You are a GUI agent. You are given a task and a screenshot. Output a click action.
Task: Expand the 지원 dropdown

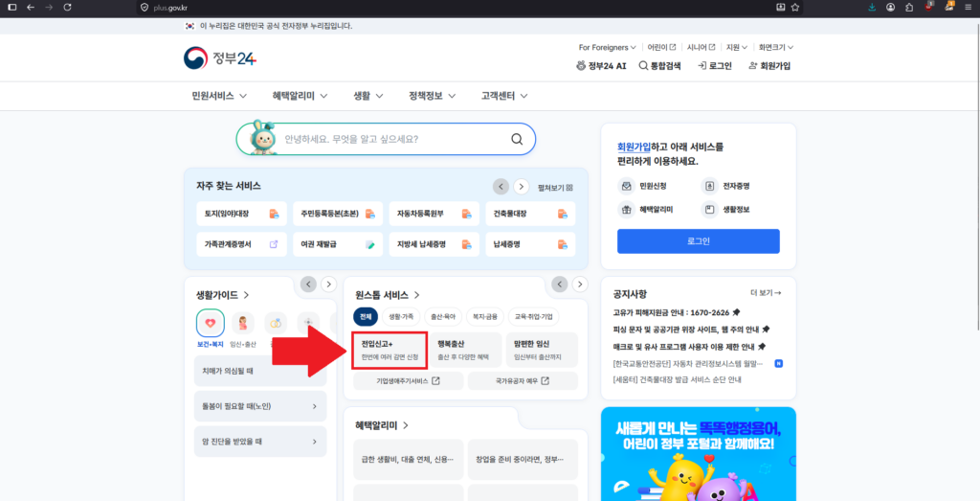[x=736, y=48]
